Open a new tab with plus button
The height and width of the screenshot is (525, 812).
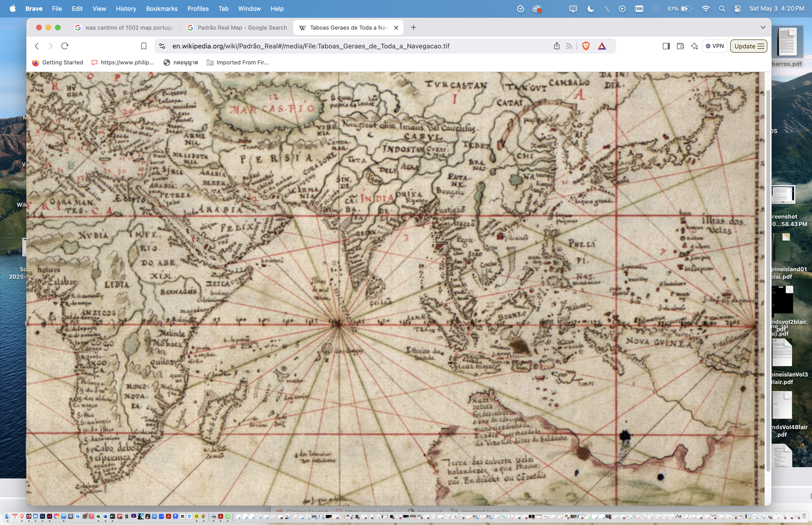pyautogui.click(x=413, y=27)
